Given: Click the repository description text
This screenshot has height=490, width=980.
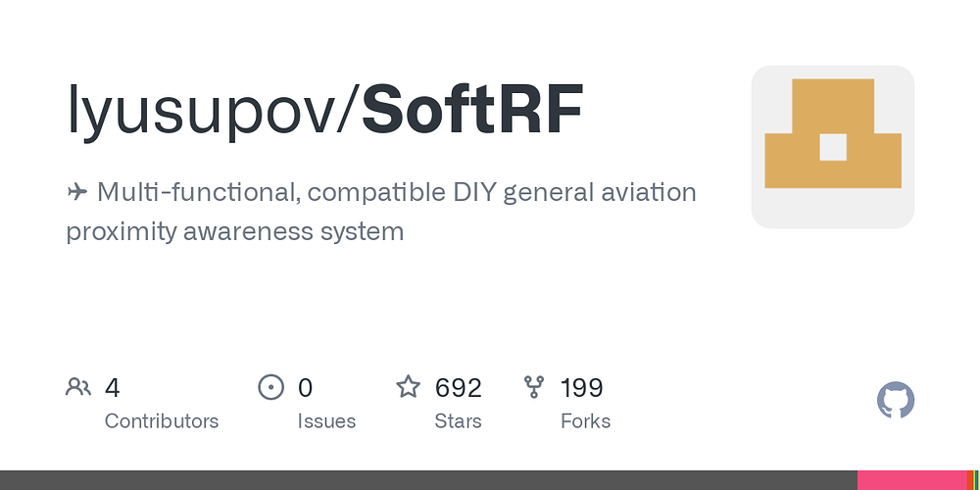Looking at the screenshot, I should (x=381, y=212).
